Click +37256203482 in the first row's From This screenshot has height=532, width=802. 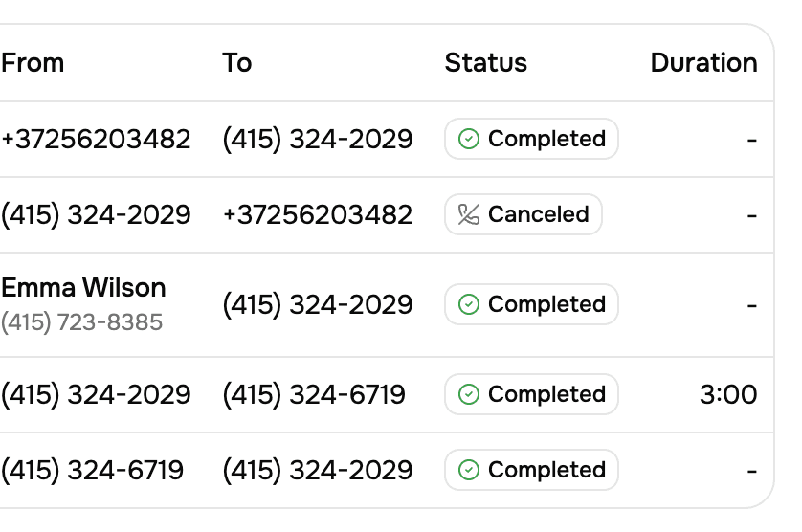(96, 140)
